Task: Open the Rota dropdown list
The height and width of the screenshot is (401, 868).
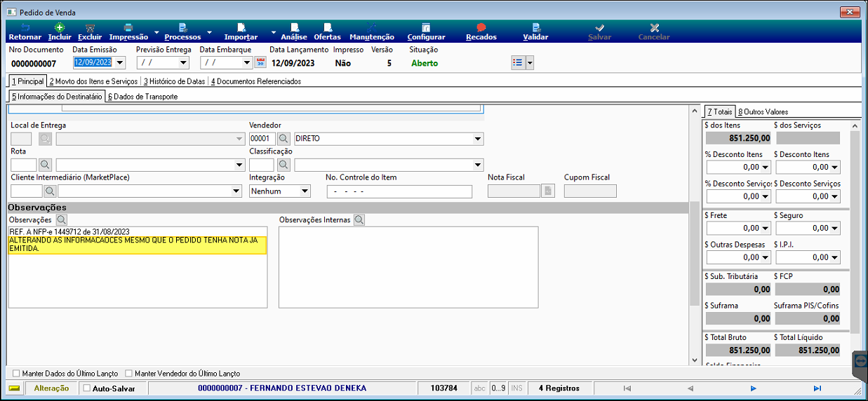Action: [x=238, y=165]
